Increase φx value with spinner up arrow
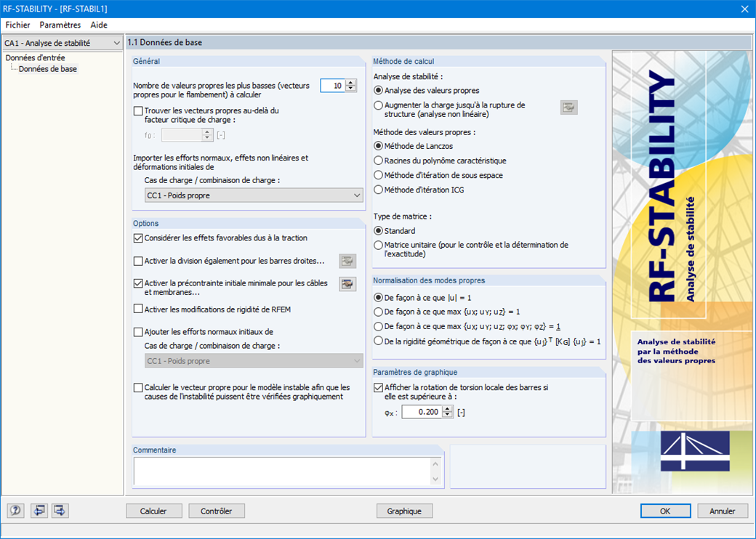The image size is (756, 539). (448, 409)
